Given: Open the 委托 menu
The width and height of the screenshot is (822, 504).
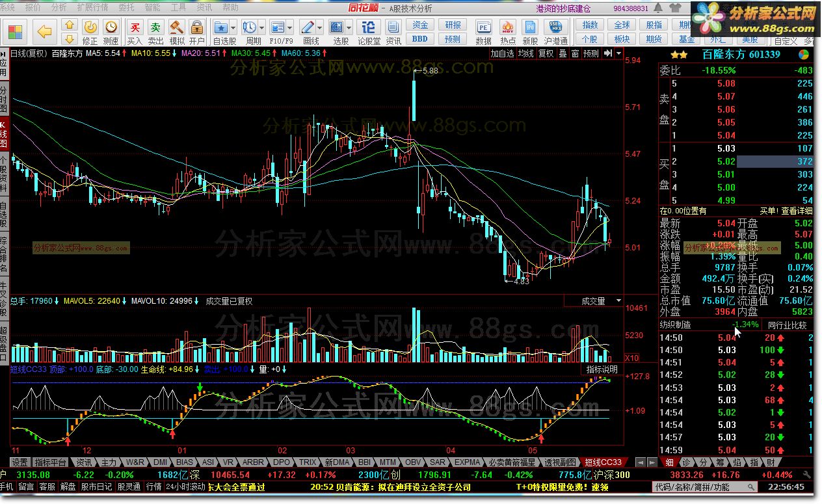Looking at the screenshot, I should (127, 7).
